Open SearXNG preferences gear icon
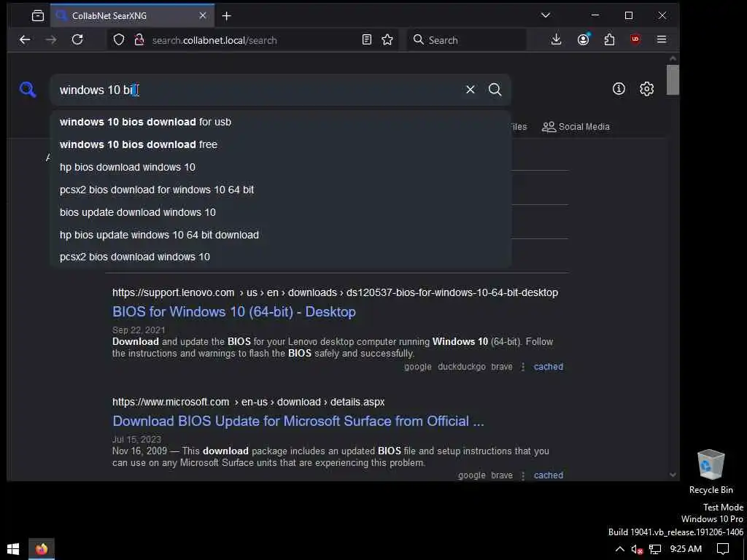The height and width of the screenshot is (560, 747). pos(646,89)
